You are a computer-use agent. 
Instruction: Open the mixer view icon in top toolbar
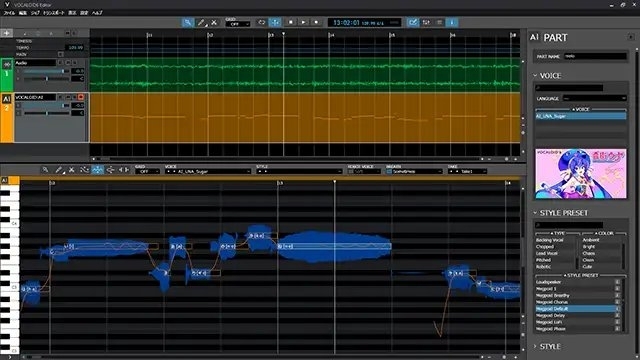(426, 22)
